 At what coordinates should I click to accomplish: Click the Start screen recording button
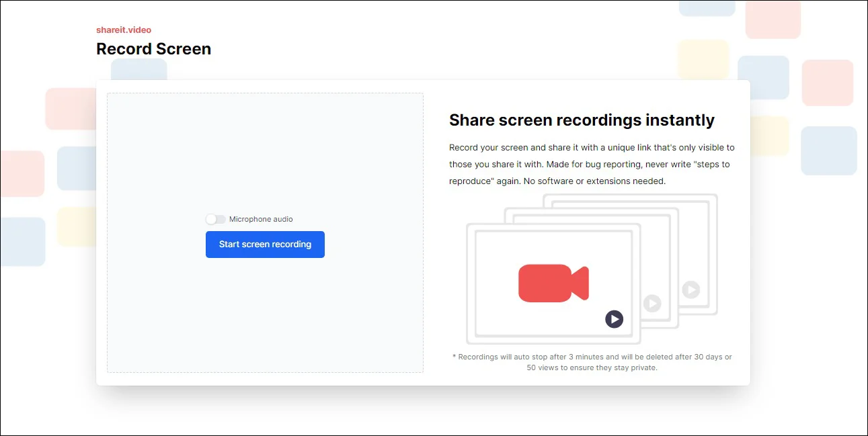click(265, 245)
